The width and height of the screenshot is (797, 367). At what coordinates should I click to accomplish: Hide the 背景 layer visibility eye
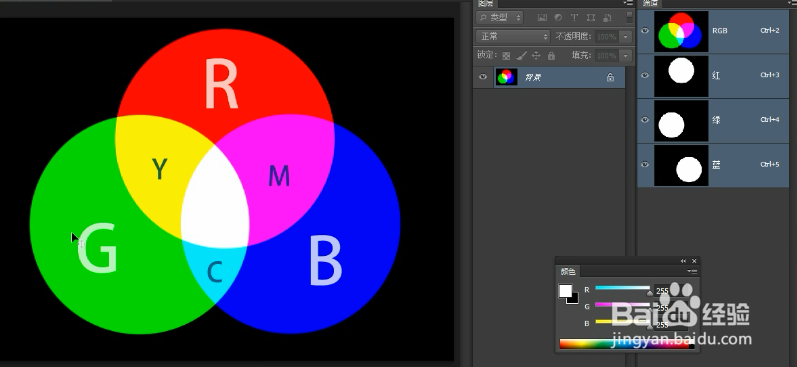click(x=483, y=77)
